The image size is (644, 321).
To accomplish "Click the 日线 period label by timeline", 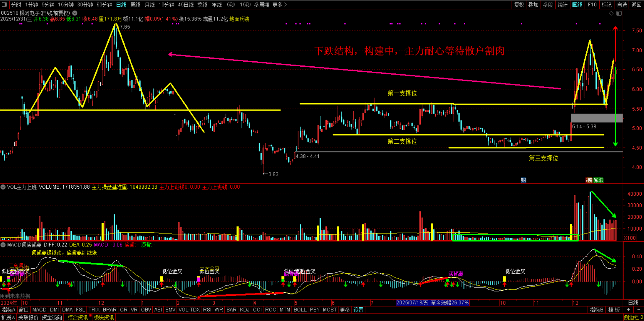I will pos(633,303).
